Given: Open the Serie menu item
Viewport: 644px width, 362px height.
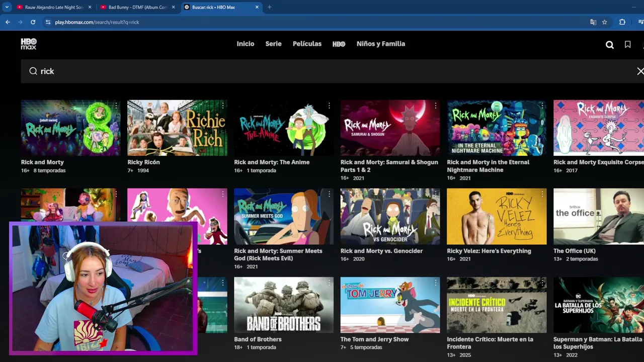Looking at the screenshot, I should (273, 44).
